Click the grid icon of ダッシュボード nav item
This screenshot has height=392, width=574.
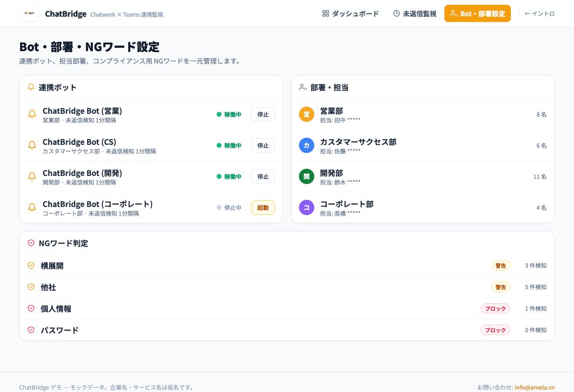click(326, 13)
